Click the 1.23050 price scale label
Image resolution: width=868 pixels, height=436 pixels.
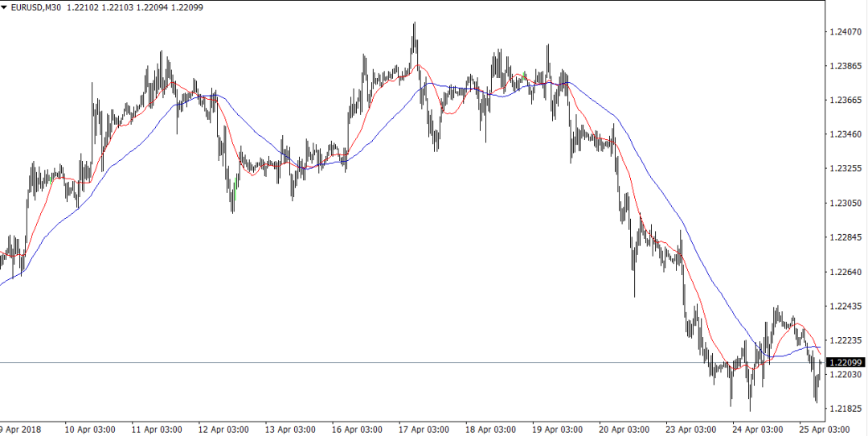click(845, 204)
